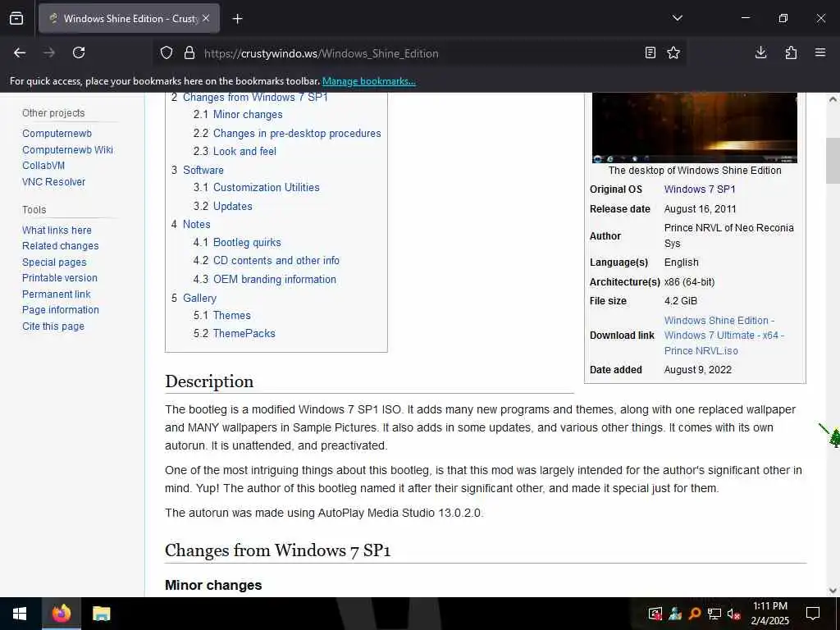
Task: Jump to 2.3 Look and feel
Action: (x=235, y=152)
